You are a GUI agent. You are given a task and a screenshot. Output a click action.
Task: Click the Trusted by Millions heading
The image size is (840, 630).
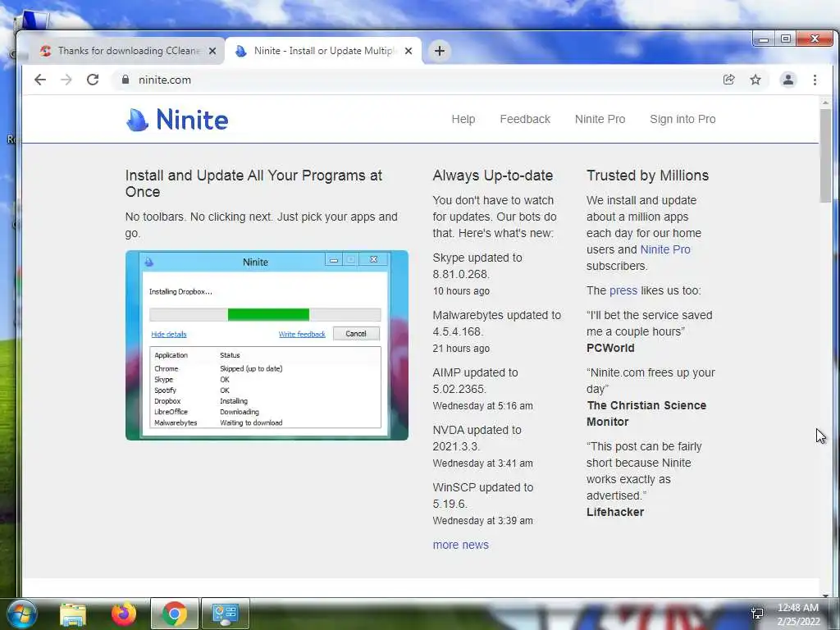(647, 176)
